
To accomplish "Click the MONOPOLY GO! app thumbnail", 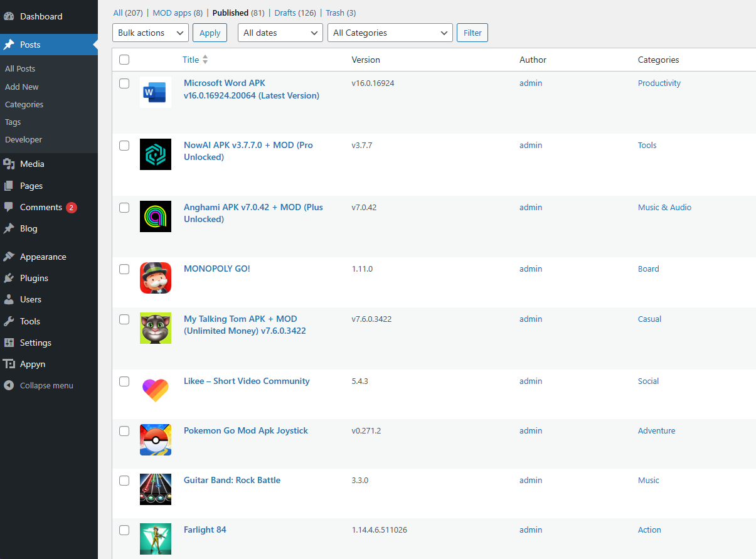I will click(x=156, y=278).
